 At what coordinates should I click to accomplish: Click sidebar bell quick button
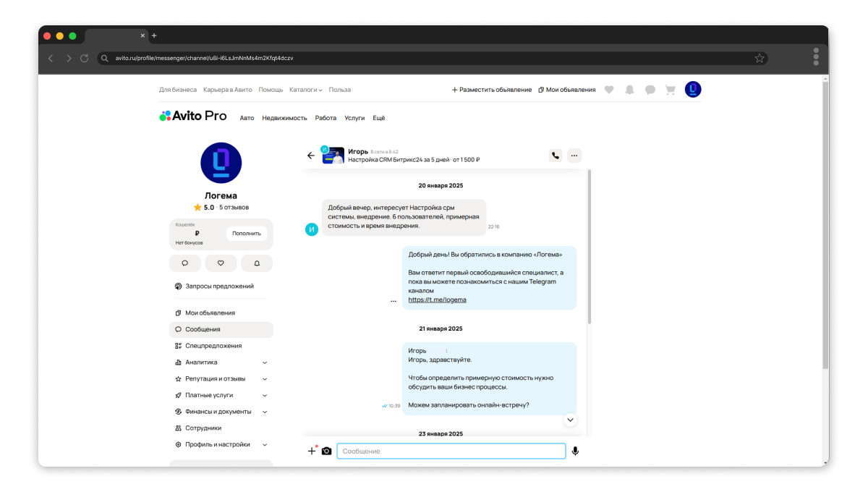(257, 263)
